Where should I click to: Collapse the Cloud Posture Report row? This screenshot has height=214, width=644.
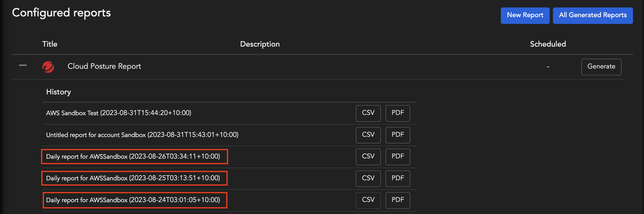[23, 65]
